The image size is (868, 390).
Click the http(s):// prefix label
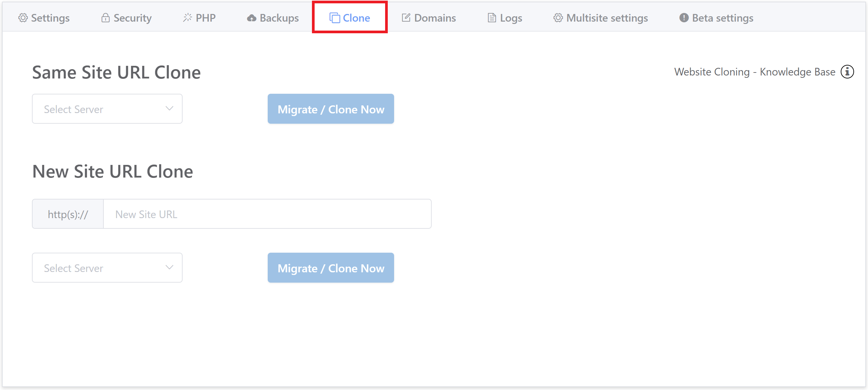pyautogui.click(x=68, y=214)
